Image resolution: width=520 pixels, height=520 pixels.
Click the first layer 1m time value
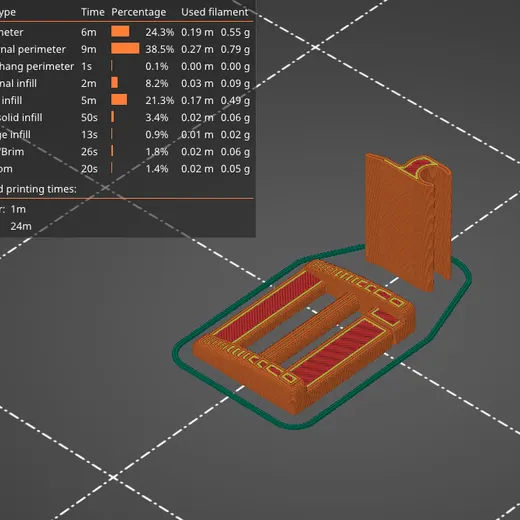pyautogui.click(x=18, y=209)
